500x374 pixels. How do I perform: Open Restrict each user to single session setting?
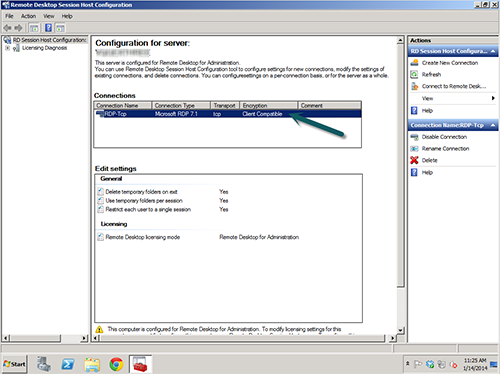click(x=148, y=210)
